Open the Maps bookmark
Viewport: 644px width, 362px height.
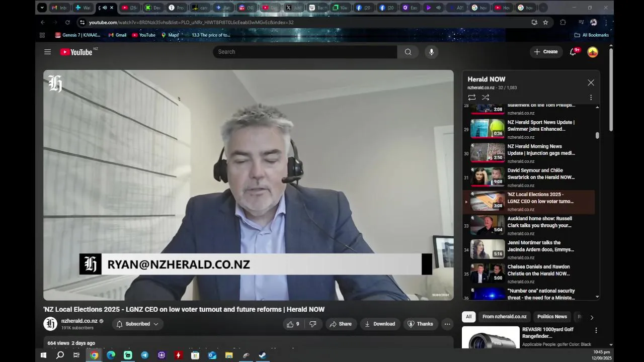[x=170, y=35]
